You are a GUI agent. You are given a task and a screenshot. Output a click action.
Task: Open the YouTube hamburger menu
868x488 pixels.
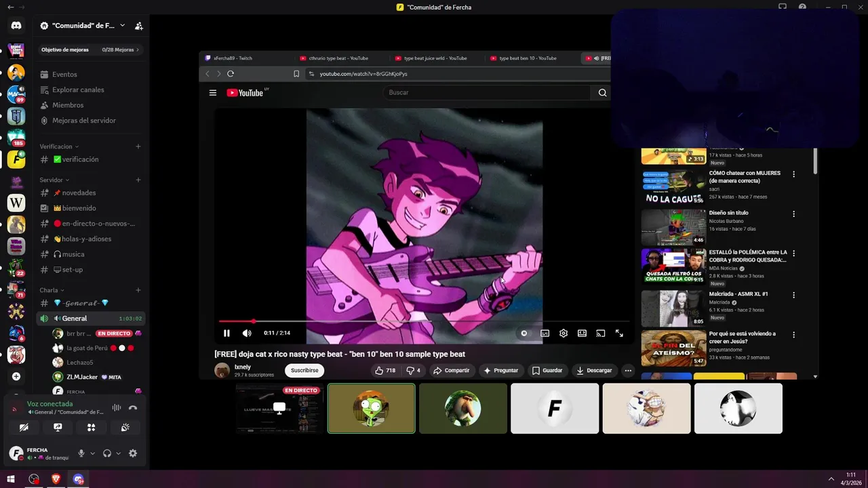point(212,93)
